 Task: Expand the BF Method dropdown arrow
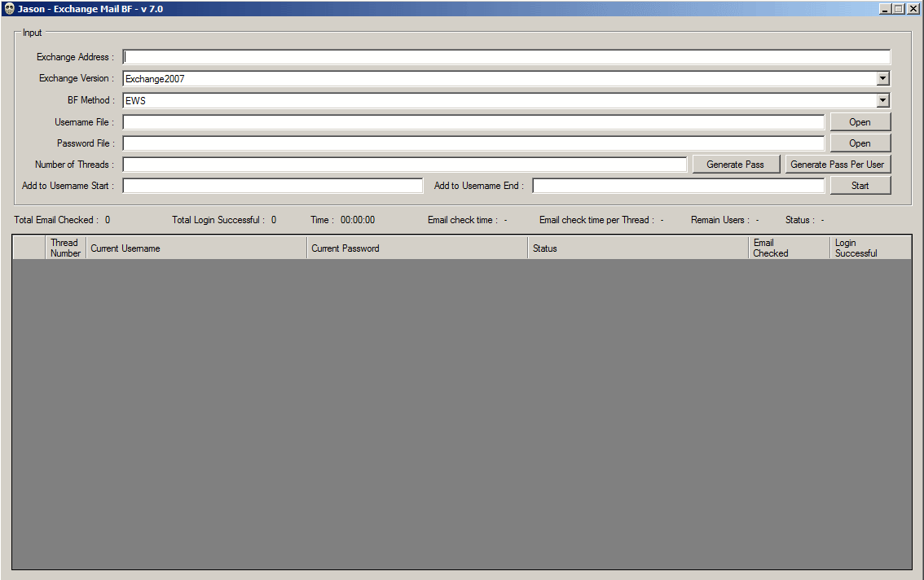tap(882, 100)
